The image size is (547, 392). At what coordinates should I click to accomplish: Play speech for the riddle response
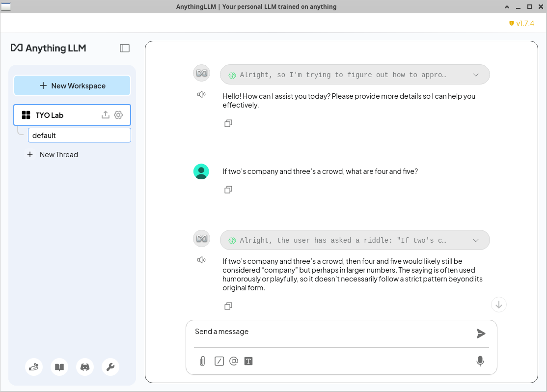coord(201,260)
